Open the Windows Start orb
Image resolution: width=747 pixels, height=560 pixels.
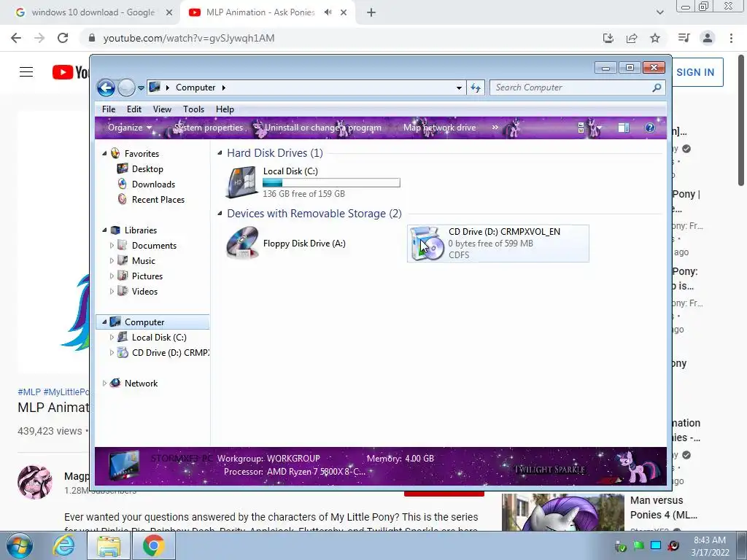(x=20, y=545)
